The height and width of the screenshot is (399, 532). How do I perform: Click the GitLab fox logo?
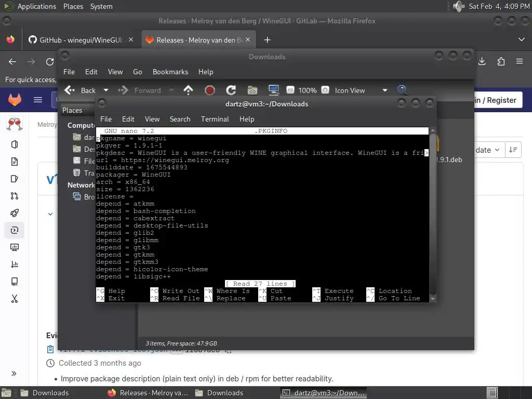(15, 100)
